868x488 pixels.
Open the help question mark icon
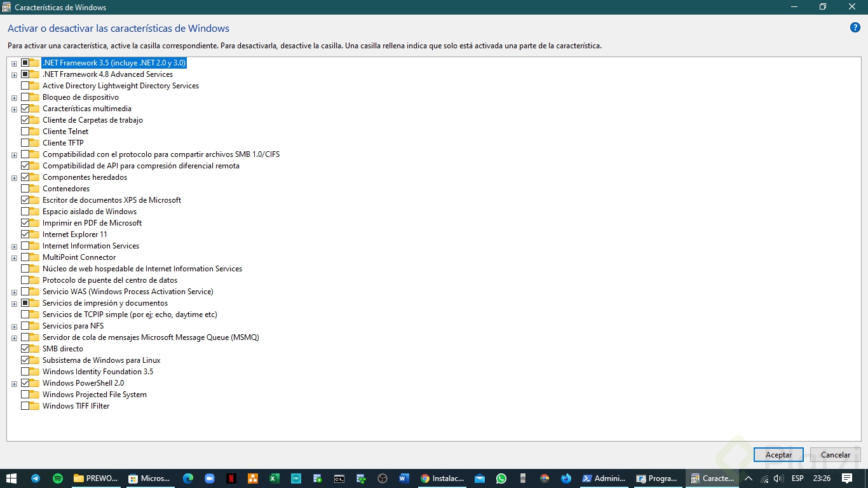click(x=855, y=27)
